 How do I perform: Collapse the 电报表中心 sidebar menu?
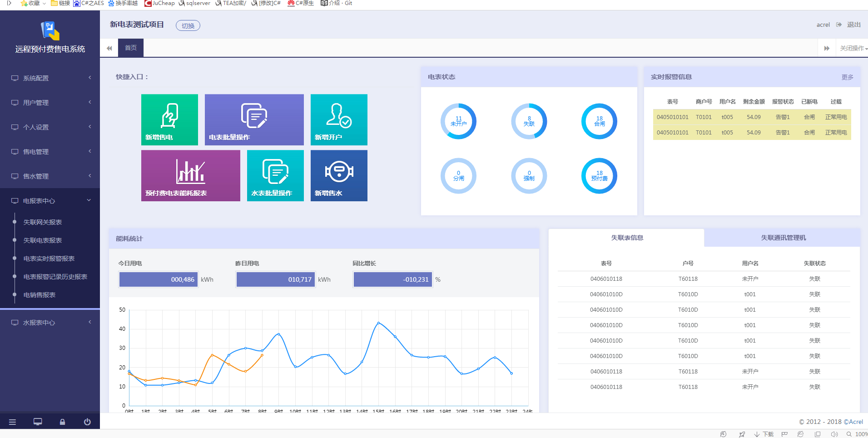tap(50, 201)
